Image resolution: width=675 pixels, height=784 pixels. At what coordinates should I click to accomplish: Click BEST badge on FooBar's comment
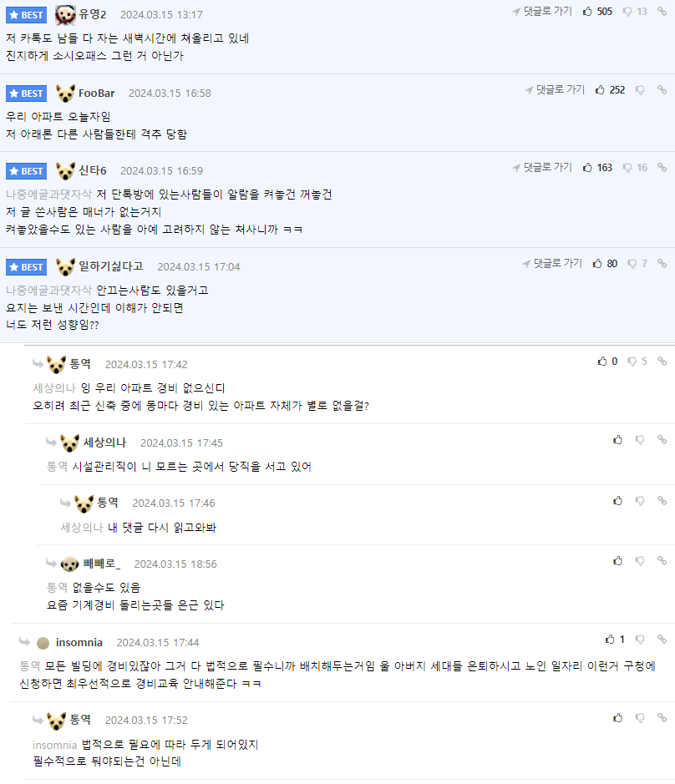point(26,94)
